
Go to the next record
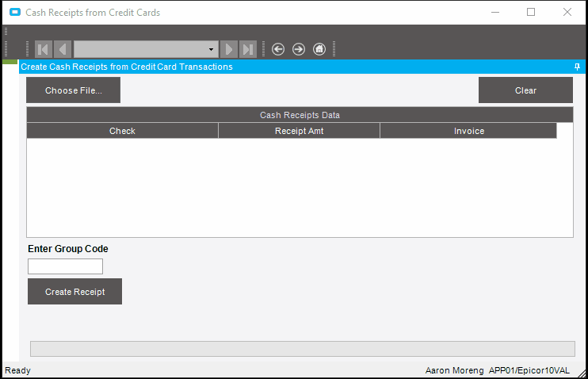[229, 49]
